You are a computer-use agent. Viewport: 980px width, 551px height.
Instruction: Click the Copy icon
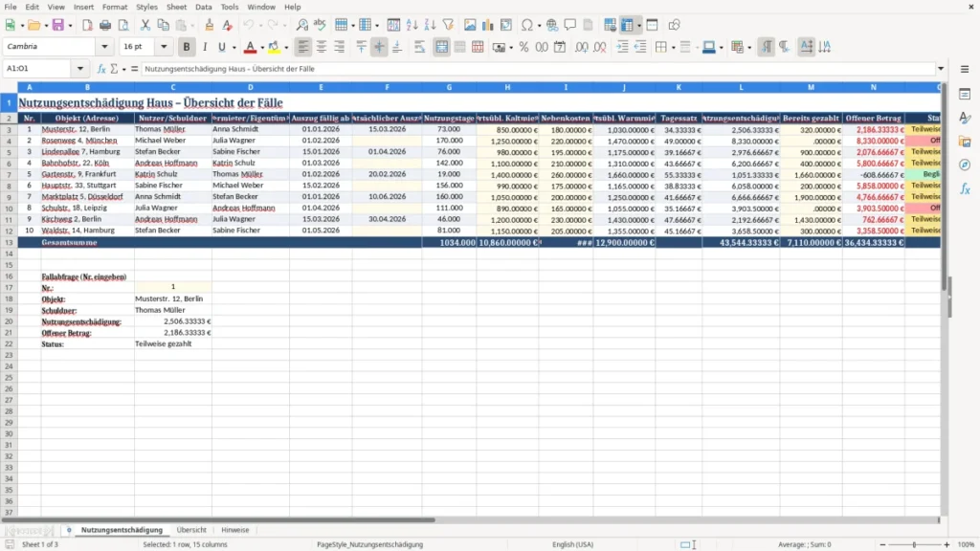click(x=163, y=25)
